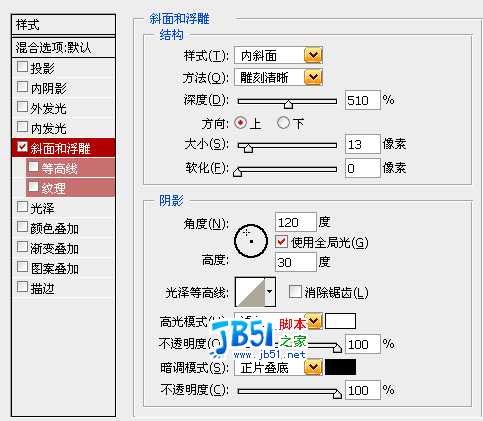Select the 等高线 list item

coord(70,168)
